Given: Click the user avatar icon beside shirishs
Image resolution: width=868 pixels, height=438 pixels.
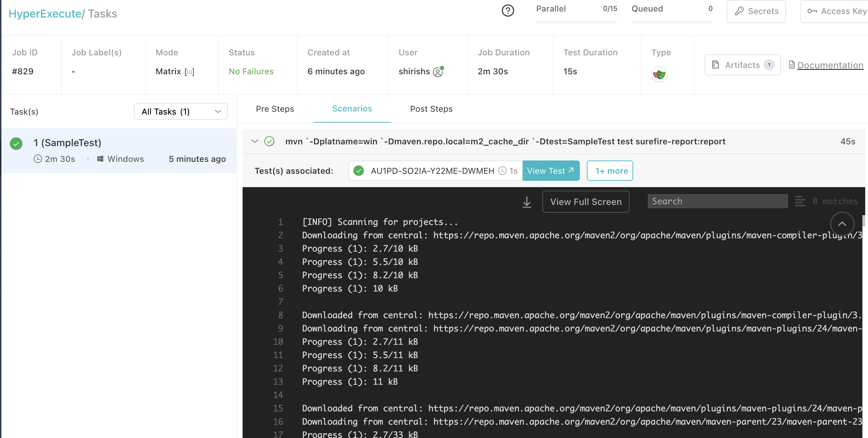Looking at the screenshot, I should 438,71.
